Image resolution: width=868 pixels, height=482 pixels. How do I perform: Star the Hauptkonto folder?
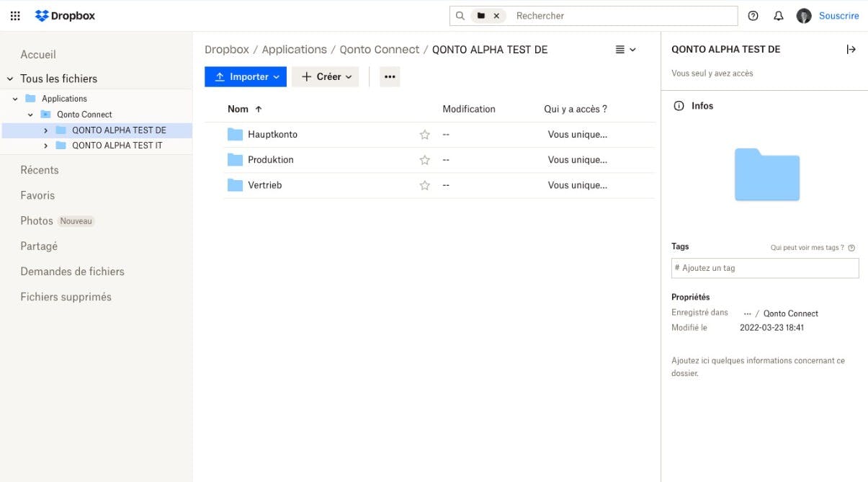pos(424,134)
